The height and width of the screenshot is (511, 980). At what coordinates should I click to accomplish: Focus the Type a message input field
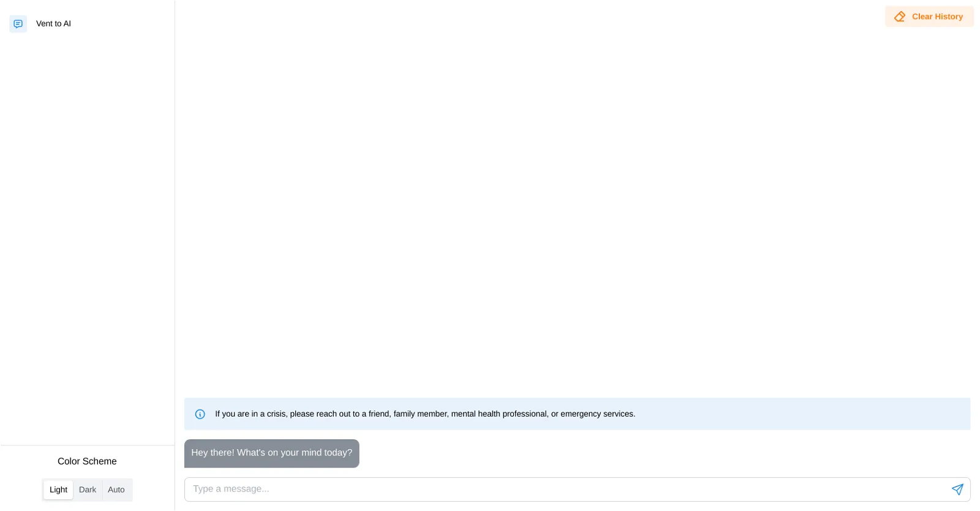pos(577,490)
